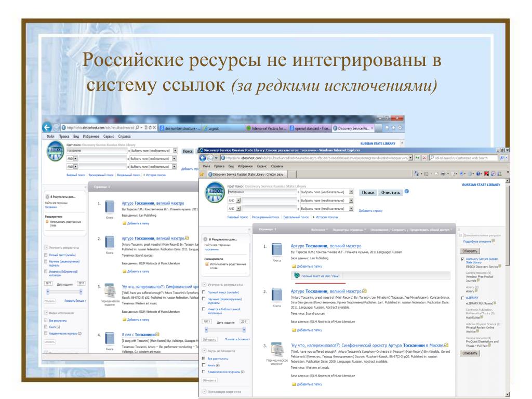Click the home icon in the rear browser window
Viewport: 532px width, 399px height.
point(387,128)
